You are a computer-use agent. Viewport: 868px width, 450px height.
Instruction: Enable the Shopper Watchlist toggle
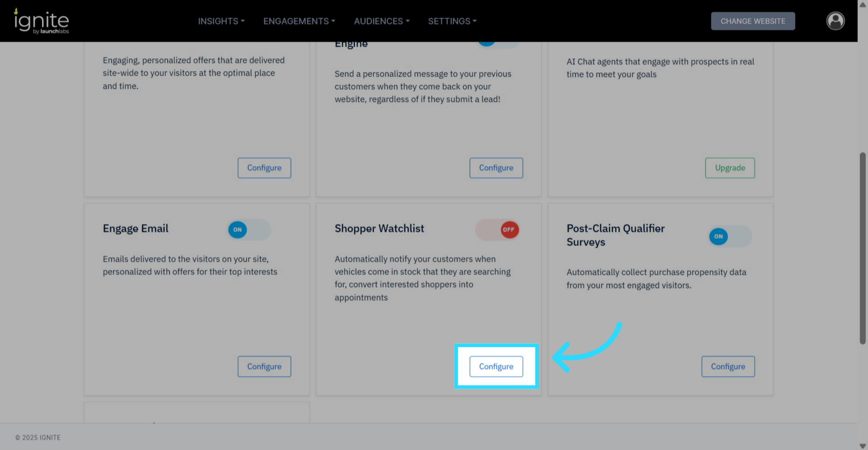(497, 230)
